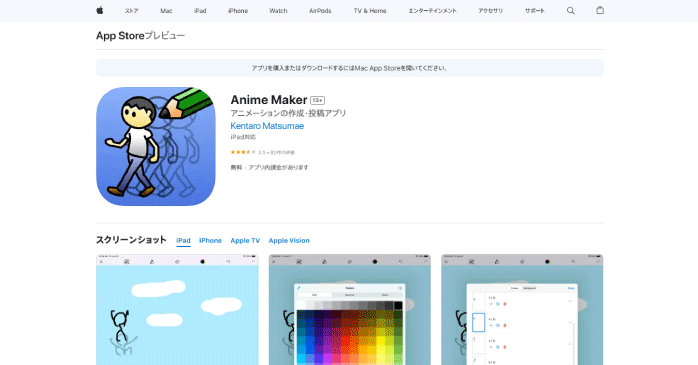Click the 13+ age rating badge

pyautogui.click(x=317, y=101)
